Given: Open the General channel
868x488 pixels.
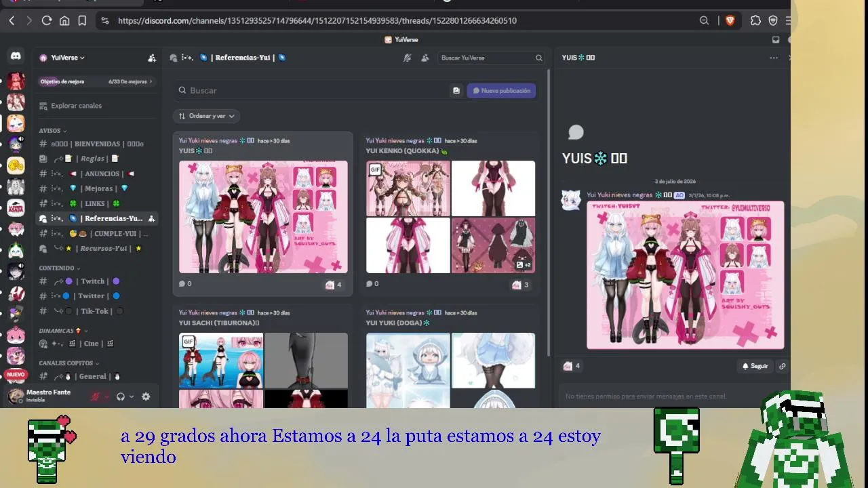Looking at the screenshot, I should [x=97, y=376].
